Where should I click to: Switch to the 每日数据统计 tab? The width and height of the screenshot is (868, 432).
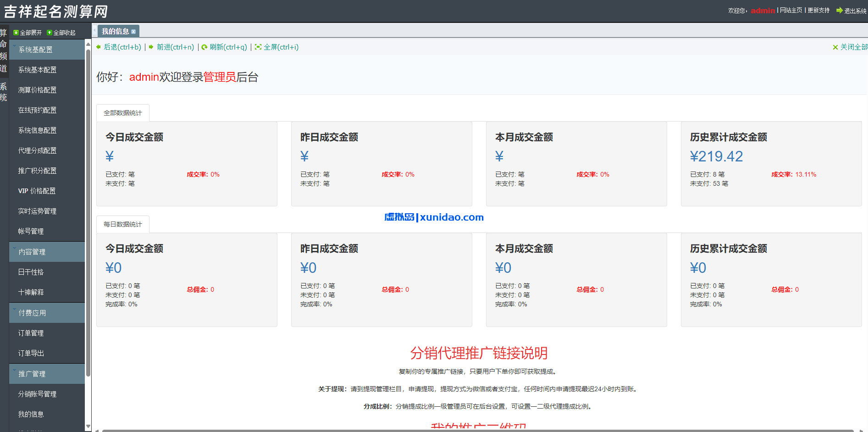click(122, 224)
